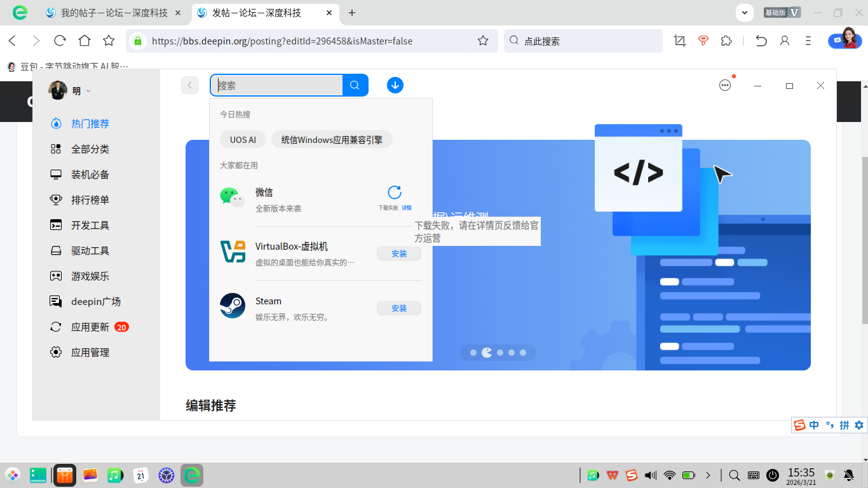This screenshot has height=488, width=868.
Task: Bookmark this page with address bar star
Action: click(x=483, y=41)
